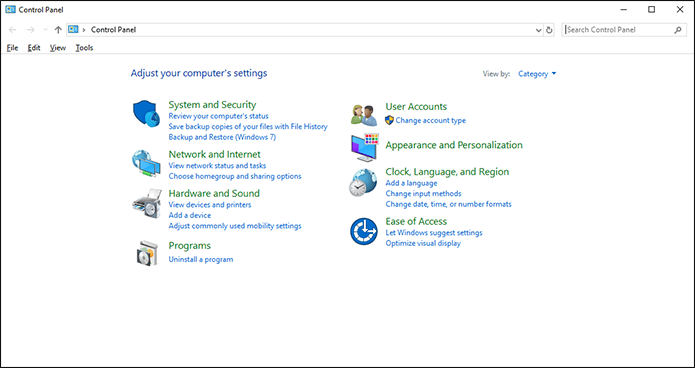Open the Hardware and Sound printer icon

(x=146, y=204)
